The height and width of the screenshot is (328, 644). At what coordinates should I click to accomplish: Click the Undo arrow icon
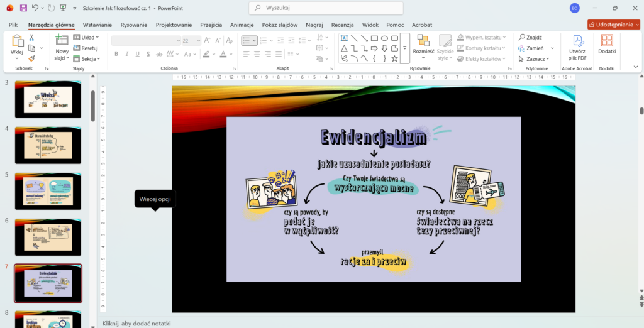click(x=35, y=8)
